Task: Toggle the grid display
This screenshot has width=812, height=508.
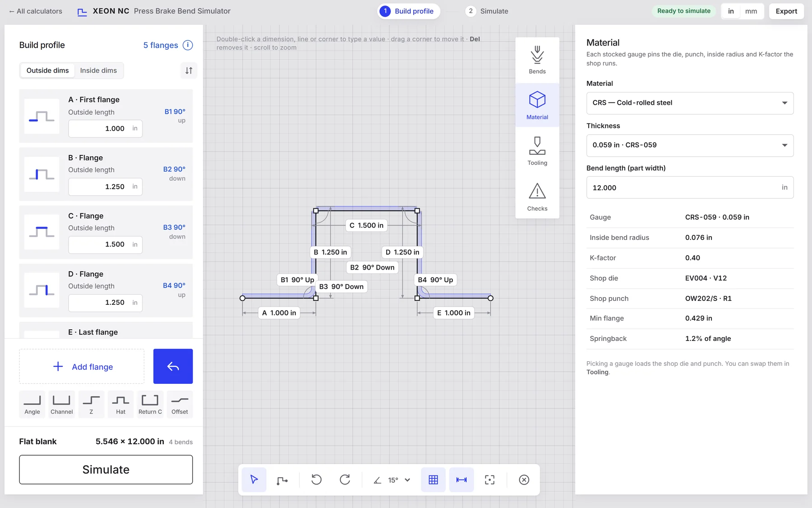Action: (433, 480)
